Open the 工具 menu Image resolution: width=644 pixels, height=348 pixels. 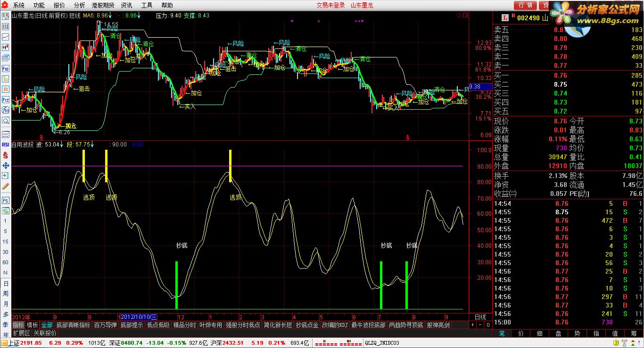click(x=147, y=5)
